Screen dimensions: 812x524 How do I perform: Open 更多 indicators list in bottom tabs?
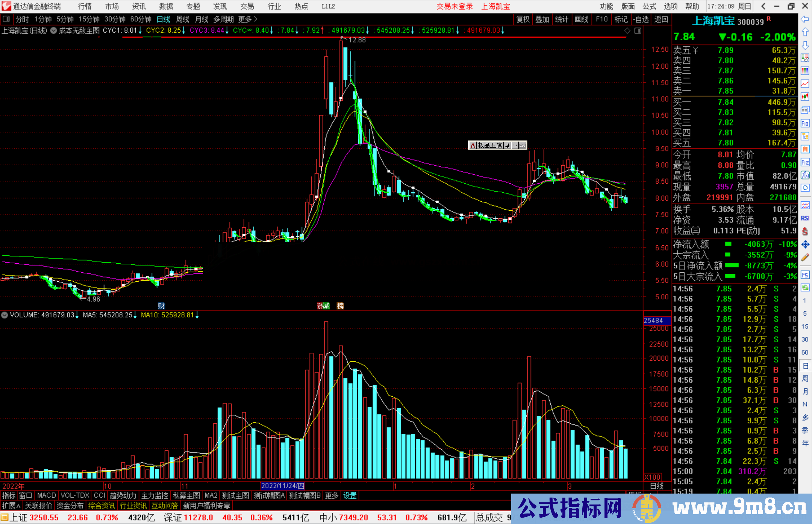tap(332, 496)
